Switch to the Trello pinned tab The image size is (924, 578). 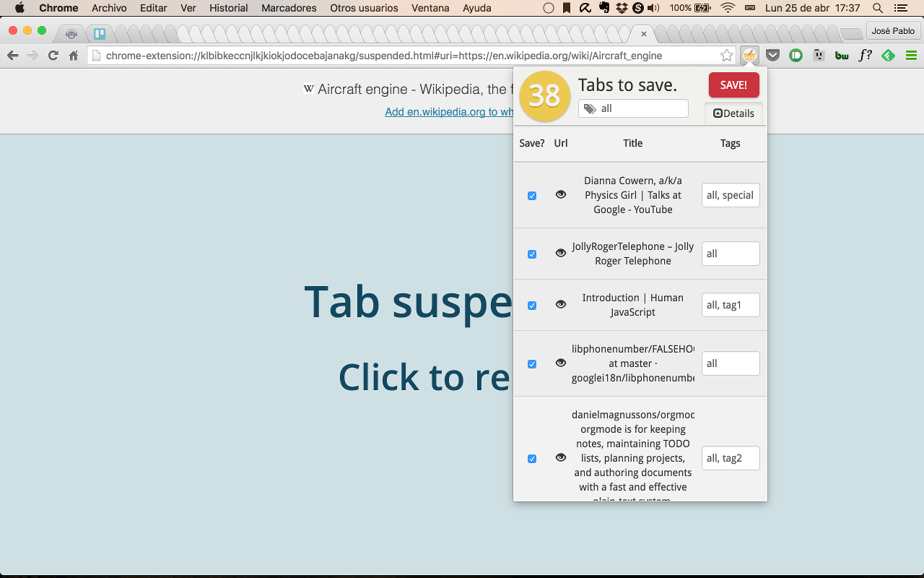[x=100, y=34]
